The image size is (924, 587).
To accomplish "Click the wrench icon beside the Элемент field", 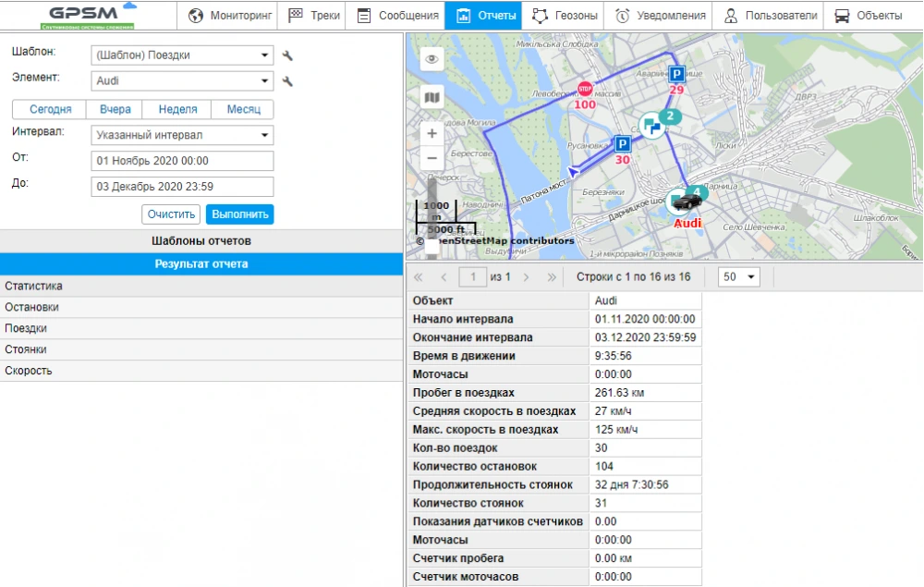I will (x=287, y=81).
